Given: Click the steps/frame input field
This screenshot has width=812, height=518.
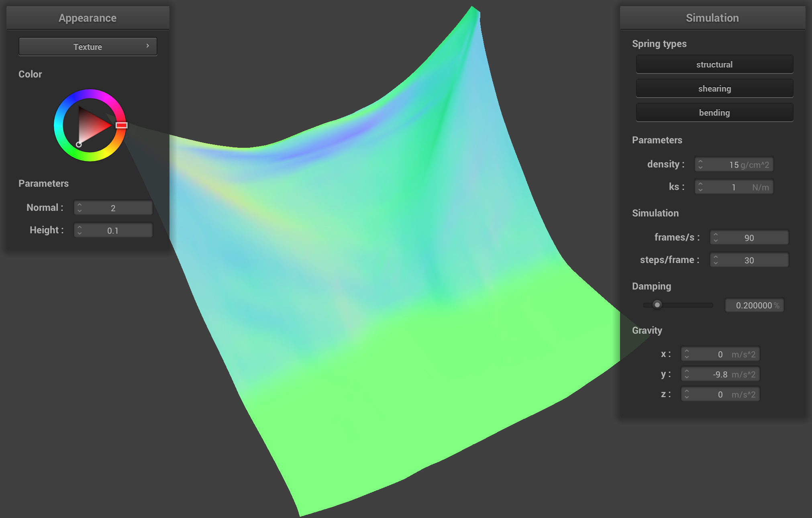Looking at the screenshot, I should (x=749, y=260).
